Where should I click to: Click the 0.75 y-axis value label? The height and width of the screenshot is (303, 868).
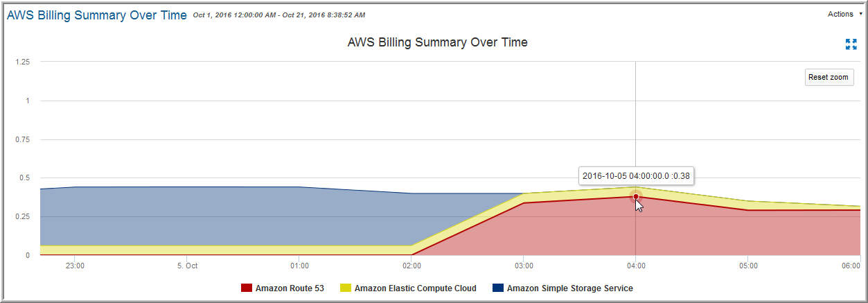pos(23,139)
